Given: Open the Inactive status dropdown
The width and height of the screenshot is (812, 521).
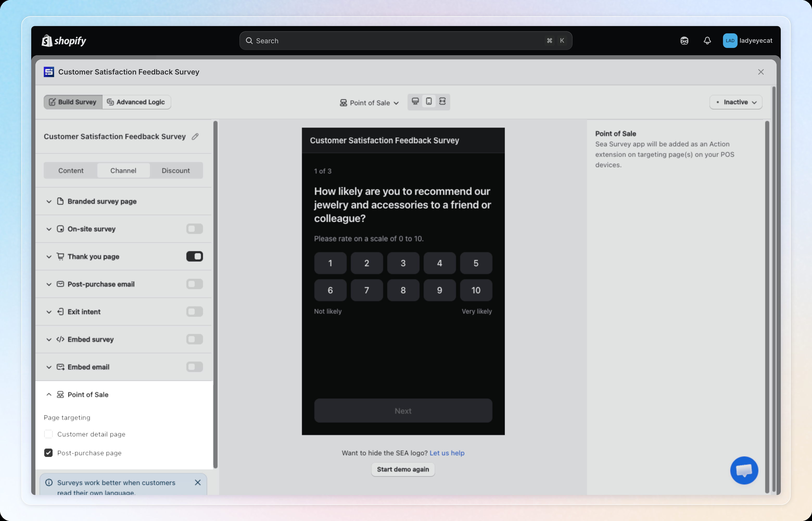Looking at the screenshot, I should pyautogui.click(x=736, y=102).
